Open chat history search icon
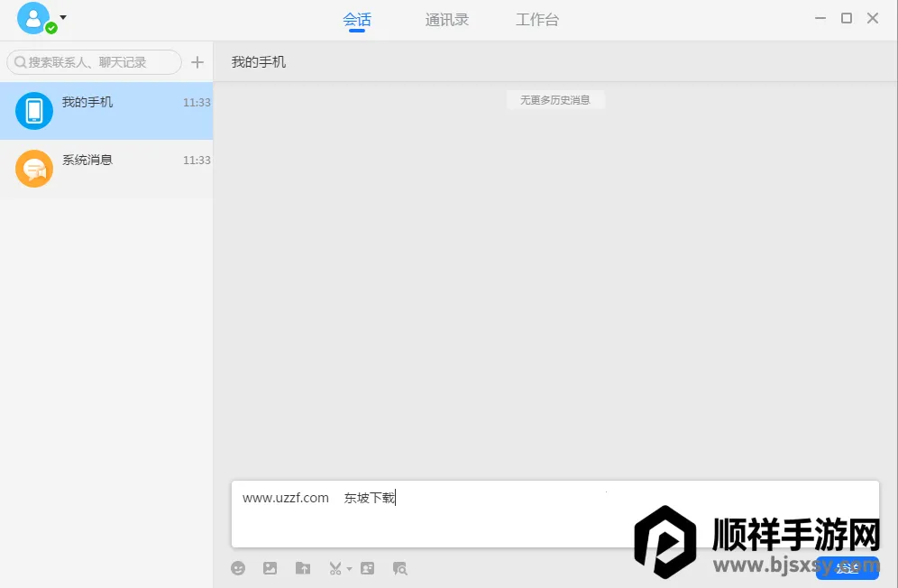Viewport: 898px width, 588px height. [400, 568]
